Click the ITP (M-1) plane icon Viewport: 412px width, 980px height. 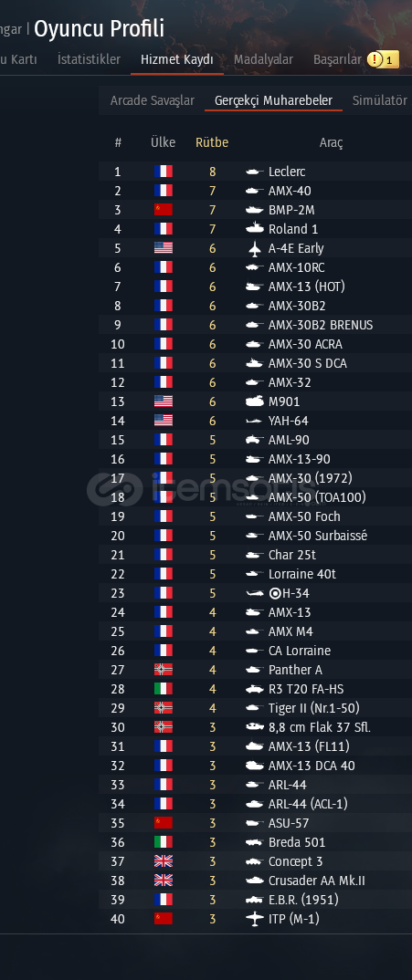coord(254,920)
